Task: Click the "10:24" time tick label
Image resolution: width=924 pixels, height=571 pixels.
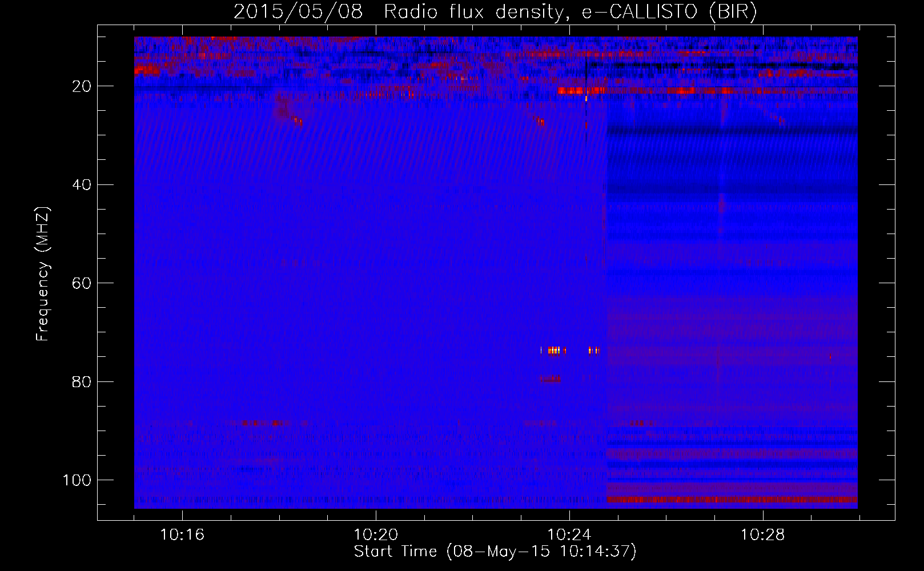Action: point(569,535)
